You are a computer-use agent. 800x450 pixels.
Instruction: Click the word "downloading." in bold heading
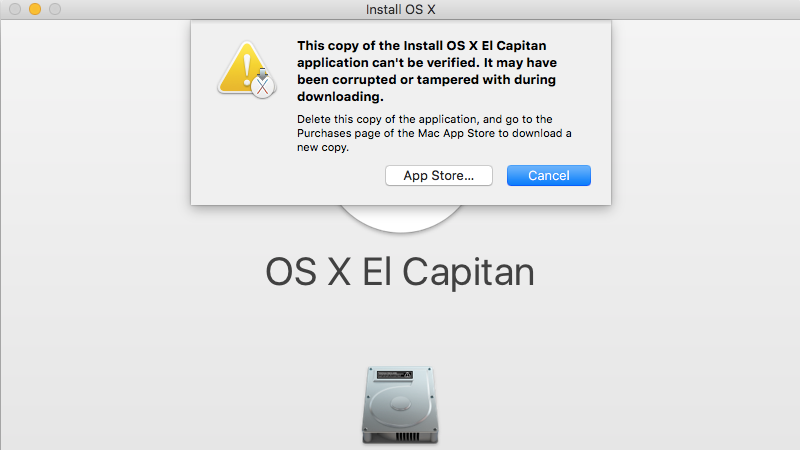tap(340, 97)
